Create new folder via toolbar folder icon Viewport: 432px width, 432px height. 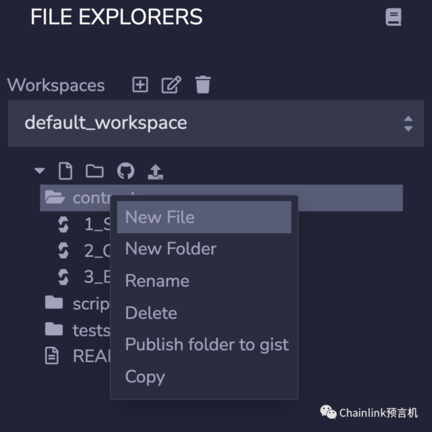[95, 171]
